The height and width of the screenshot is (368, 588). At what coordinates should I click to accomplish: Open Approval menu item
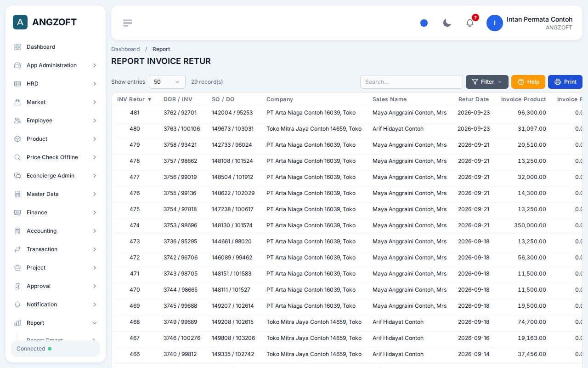pyautogui.click(x=56, y=286)
